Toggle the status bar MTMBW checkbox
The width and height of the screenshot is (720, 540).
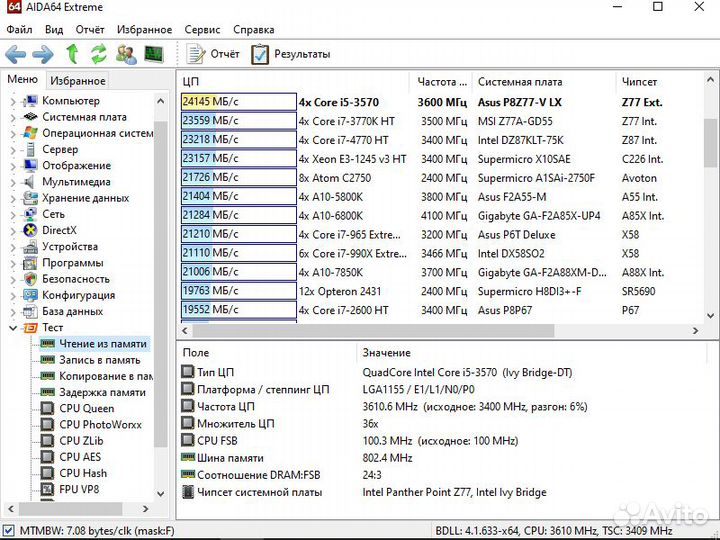(x=9, y=531)
